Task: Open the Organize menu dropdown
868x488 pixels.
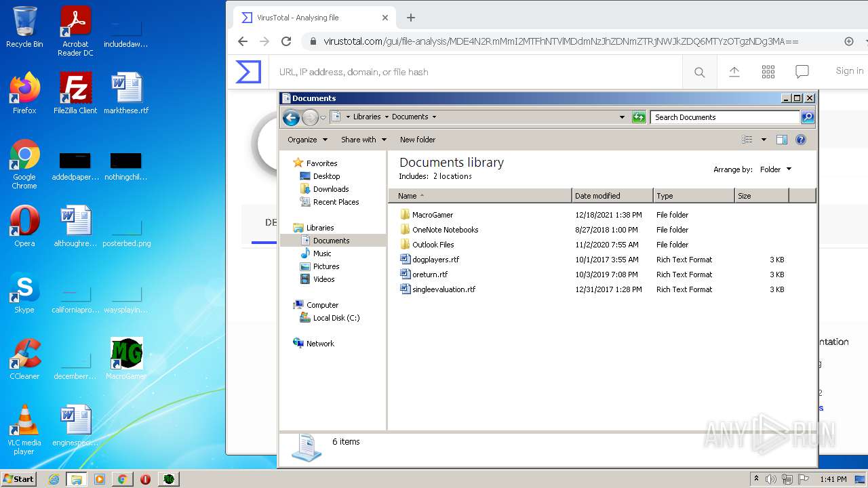Action: tap(307, 140)
